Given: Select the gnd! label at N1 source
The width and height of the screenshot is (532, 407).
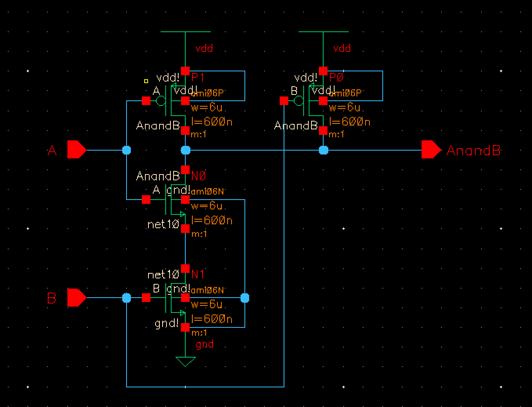Looking at the screenshot, I should point(167,324).
